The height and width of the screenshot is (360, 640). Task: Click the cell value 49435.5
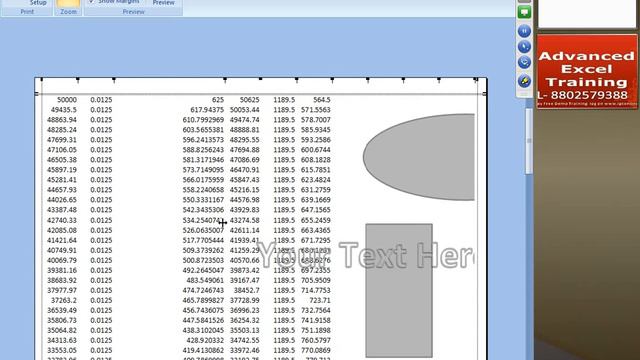pos(64,110)
